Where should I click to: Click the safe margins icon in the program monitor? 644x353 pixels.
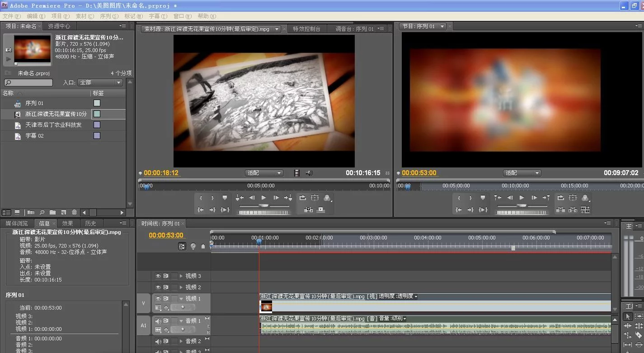pos(573,198)
